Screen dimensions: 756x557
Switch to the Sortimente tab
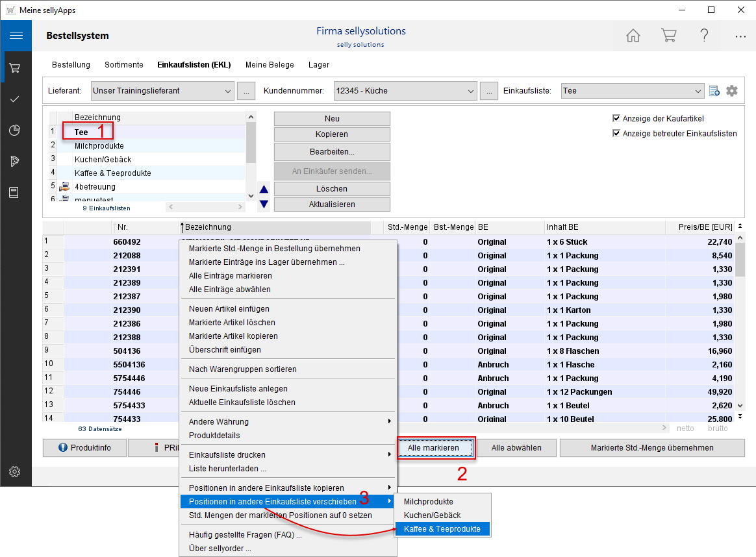(124, 65)
